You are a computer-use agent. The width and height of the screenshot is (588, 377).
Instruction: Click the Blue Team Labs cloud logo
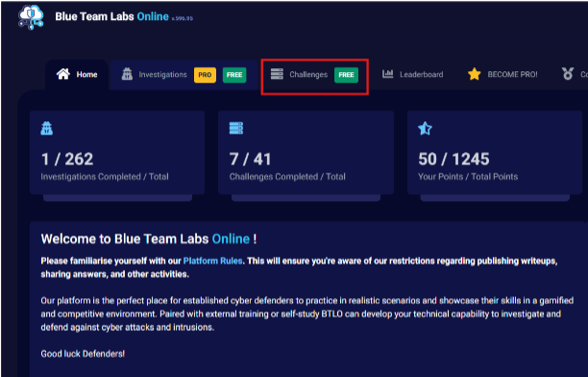[x=31, y=17]
